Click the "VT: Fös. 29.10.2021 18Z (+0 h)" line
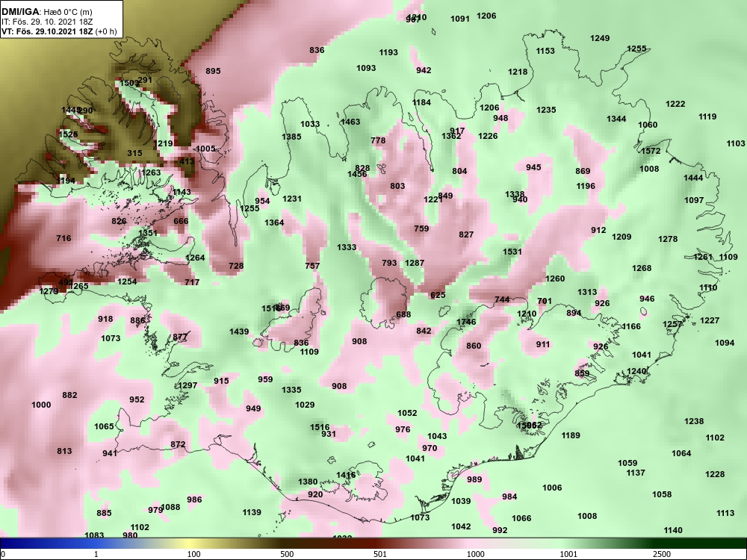This screenshot has width=747, height=560. (x=58, y=31)
